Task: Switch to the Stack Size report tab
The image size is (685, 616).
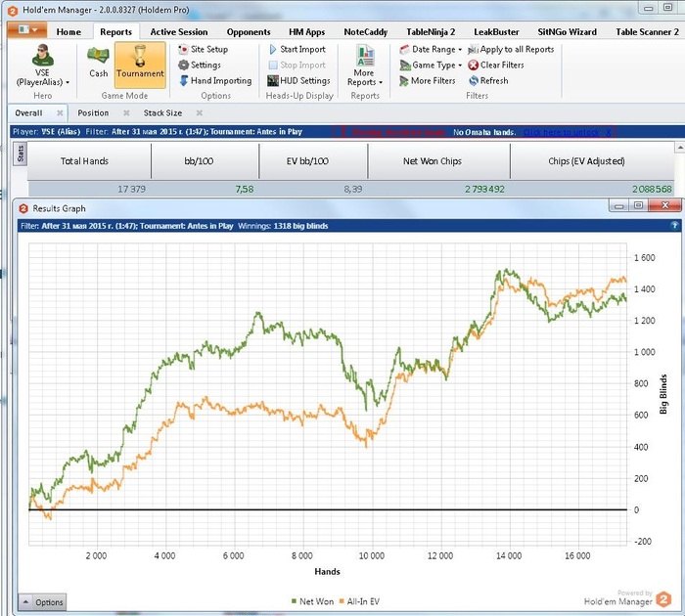Action: coord(163,113)
